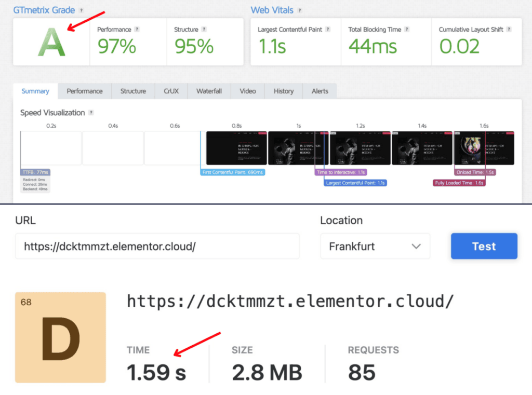Switch to the Structure tab

132,91
